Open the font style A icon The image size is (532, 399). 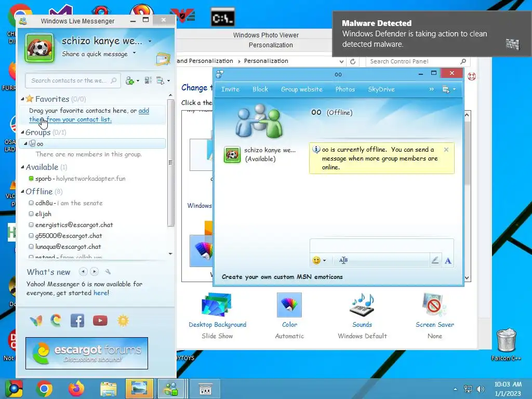(x=448, y=261)
